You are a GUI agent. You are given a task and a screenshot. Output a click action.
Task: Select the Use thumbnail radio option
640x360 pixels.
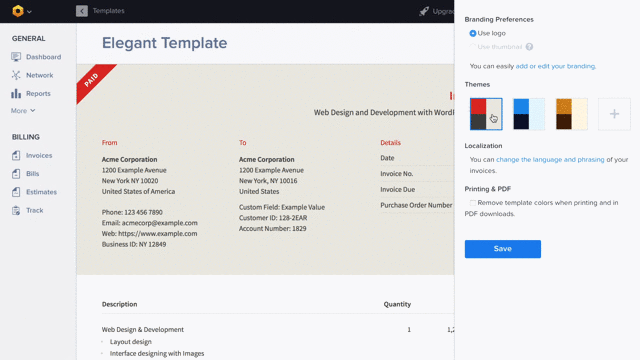pos(473,47)
